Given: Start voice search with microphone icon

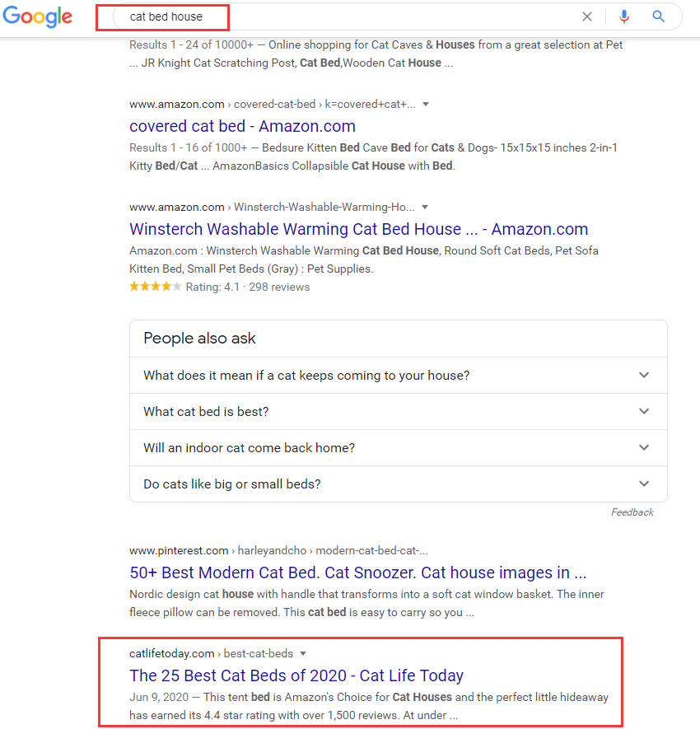Looking at the screenshot, I should 624,16.
